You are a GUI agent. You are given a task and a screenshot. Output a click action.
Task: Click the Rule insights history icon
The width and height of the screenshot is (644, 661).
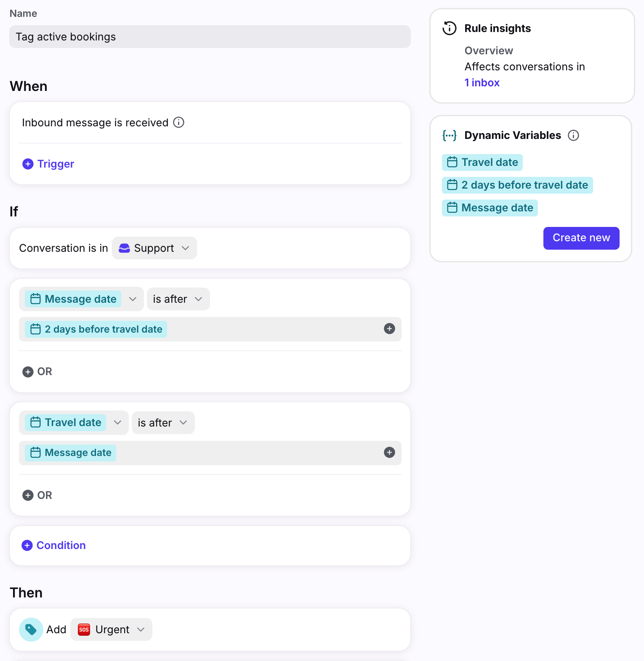450,28
